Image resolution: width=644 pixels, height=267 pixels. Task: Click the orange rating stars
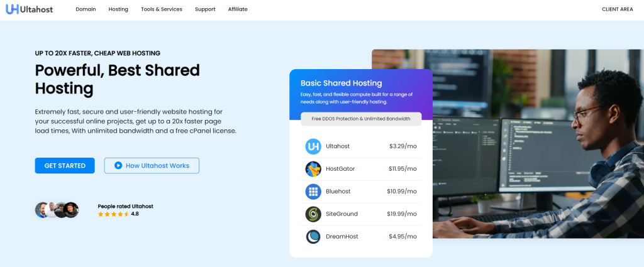113,214
